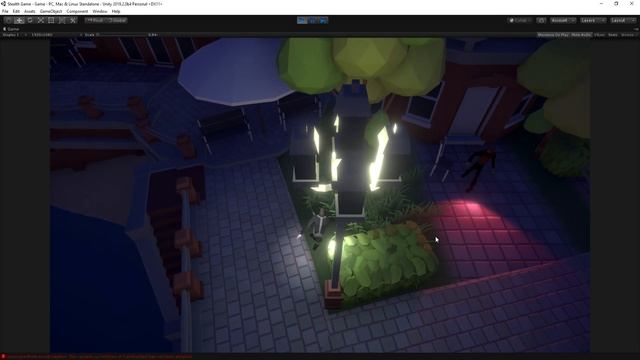Image resolution: width=640 pixels, height=360 pixels.
Task: Click the Play button
Action: coord(302,20)
